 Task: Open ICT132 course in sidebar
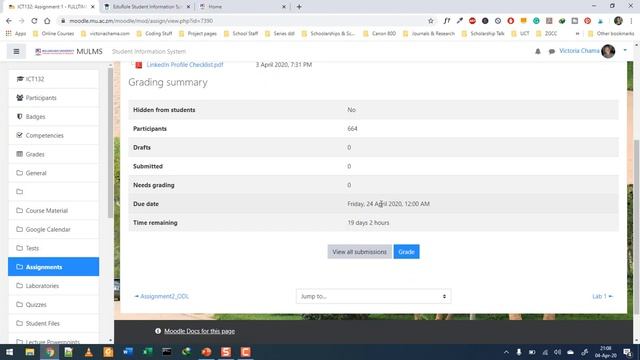[x=53, y=79]
